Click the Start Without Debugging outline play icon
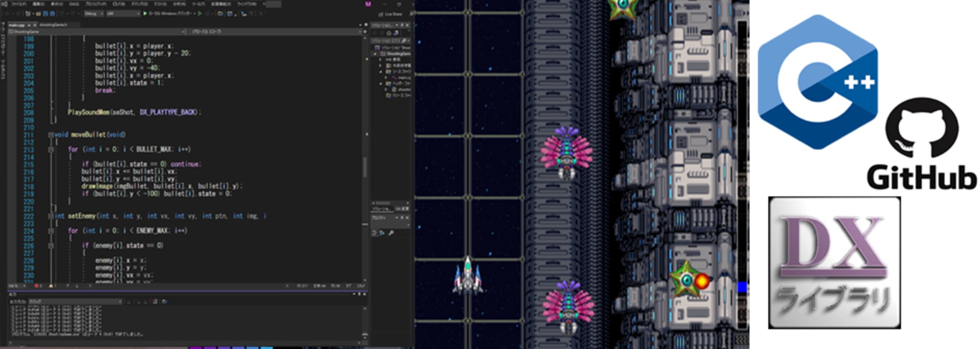980x349 pixels. (200, 13)
